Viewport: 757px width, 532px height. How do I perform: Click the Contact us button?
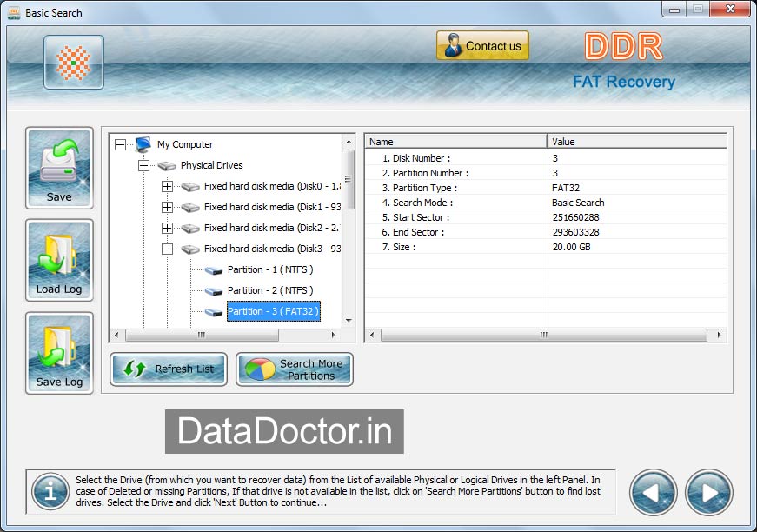pos(482,45)
